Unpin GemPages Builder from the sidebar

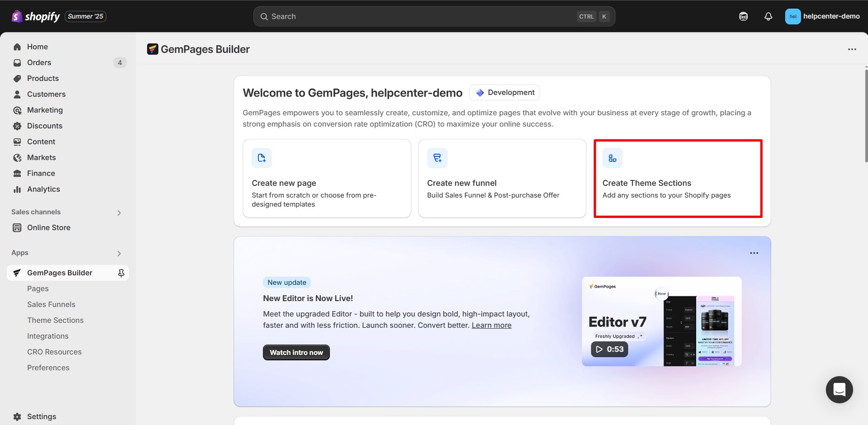point(121,273)
